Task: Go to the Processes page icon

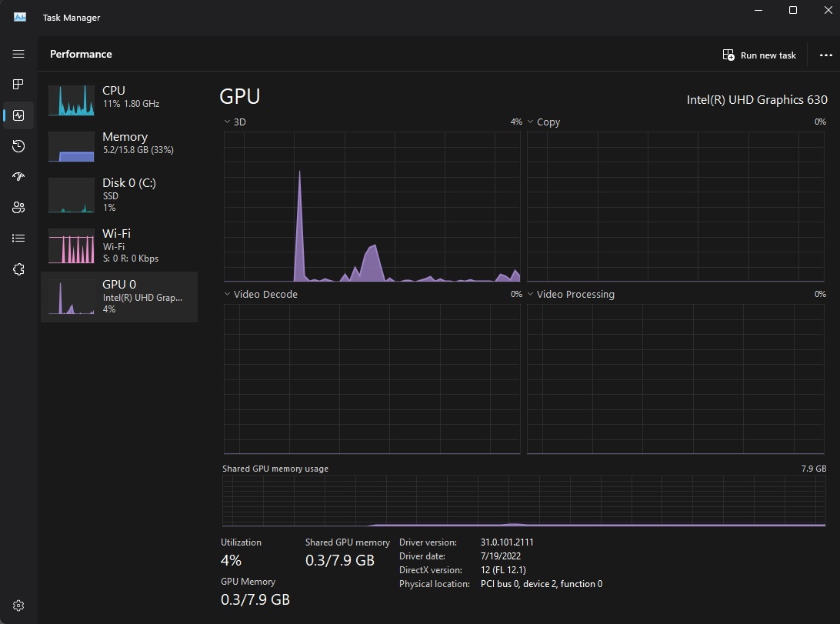Action: (18, 84)
